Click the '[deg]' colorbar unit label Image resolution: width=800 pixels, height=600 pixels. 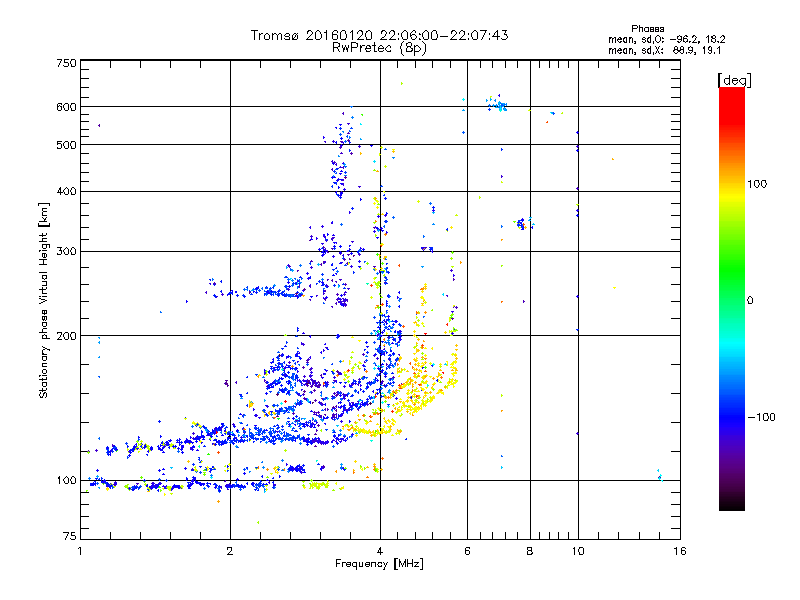tap(734, 81)
